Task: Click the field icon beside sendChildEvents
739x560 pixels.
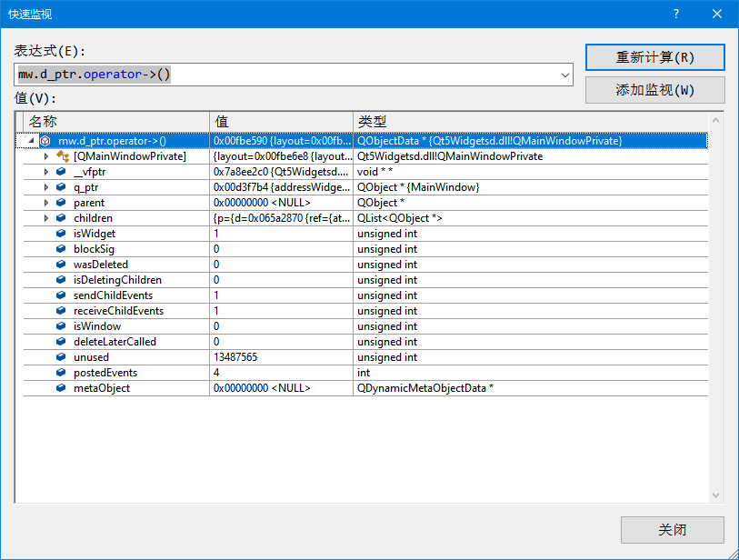Action: [61, 295]
